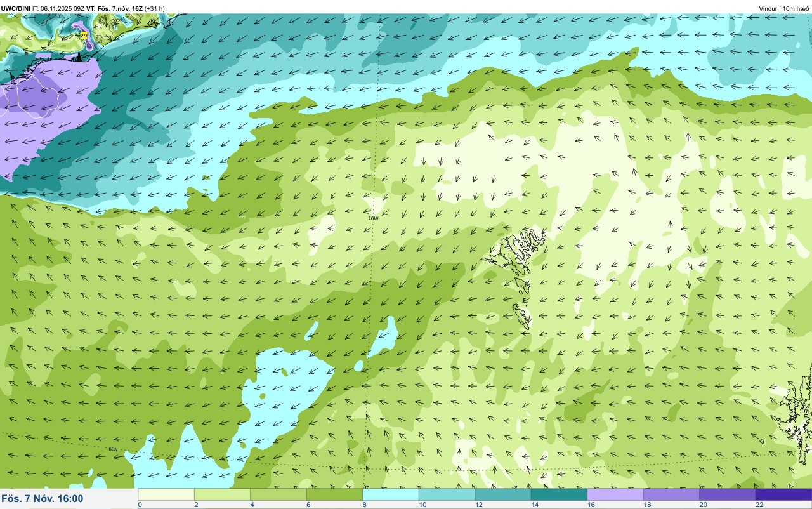812x509 pixels.
Task: Click the dark indigo swatch above 22
Action: click(x=783, y=494)
